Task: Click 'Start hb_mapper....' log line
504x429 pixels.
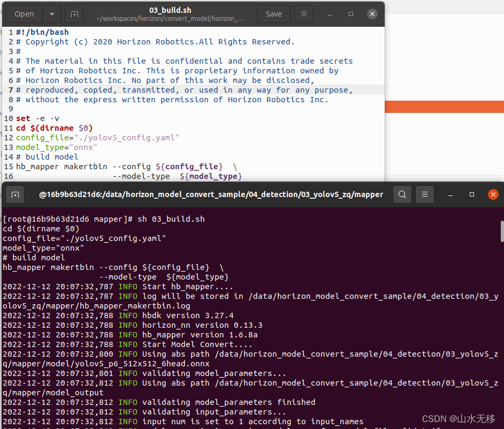Action: pyautogui.click(x=188, y=287)
